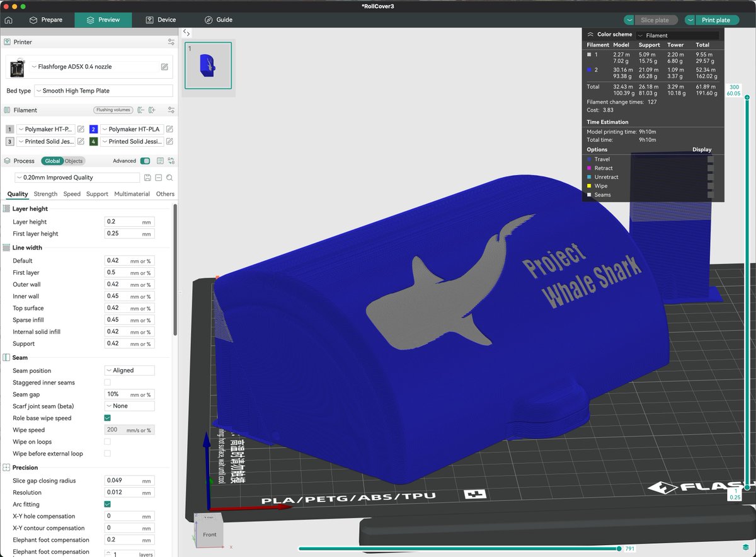Click filament 2 blue color swatch
Screen dimensions: 756x557
pyautogui.click(x=93, y=129)
